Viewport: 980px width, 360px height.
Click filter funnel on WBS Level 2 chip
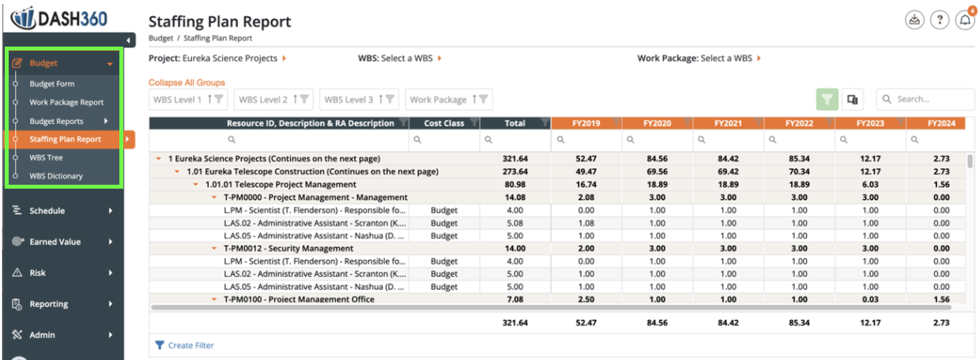point(304,99)
